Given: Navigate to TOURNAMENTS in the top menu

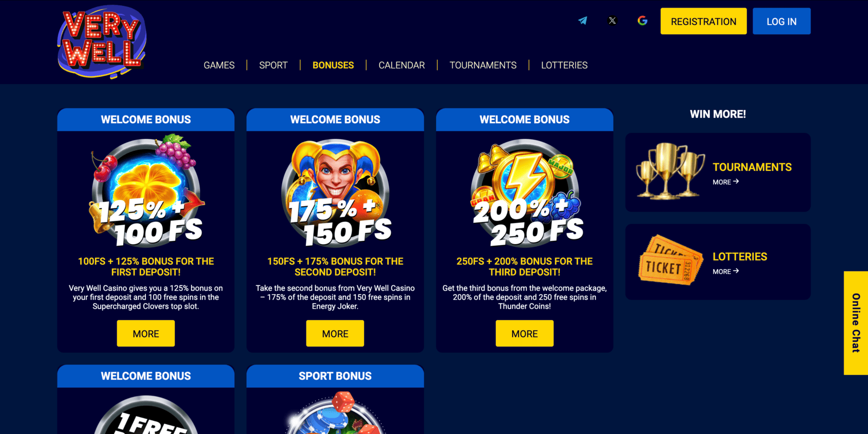Looking at the screenshot, I should click(483, 65).
